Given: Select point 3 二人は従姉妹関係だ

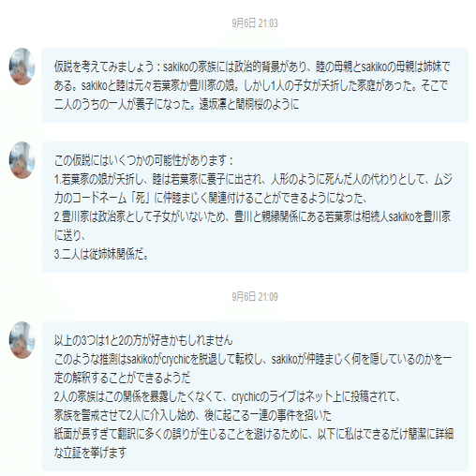Looking at the screenshot, I should [x=101, y=254].
